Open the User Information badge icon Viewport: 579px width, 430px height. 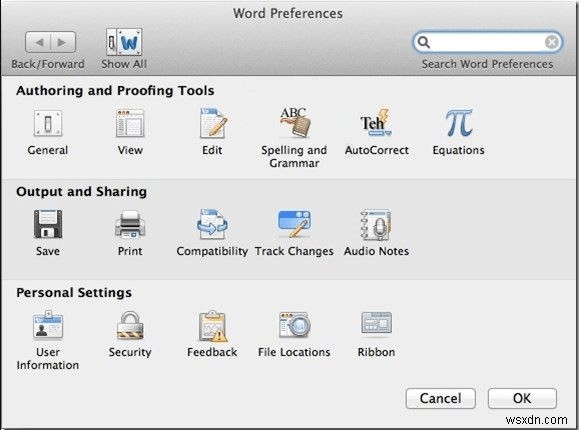(48, 325)
